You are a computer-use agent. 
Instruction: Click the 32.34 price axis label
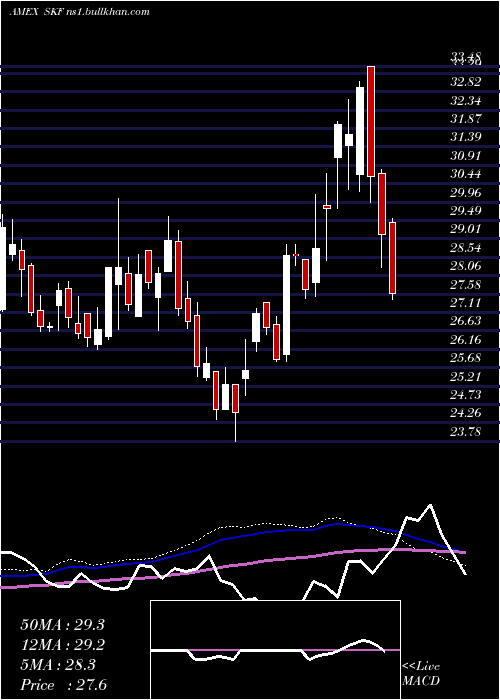[466, 100]
